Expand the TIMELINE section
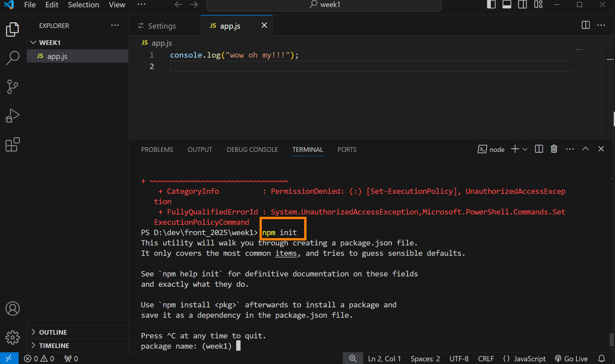615x364 pixels. (x=78, y=346)
